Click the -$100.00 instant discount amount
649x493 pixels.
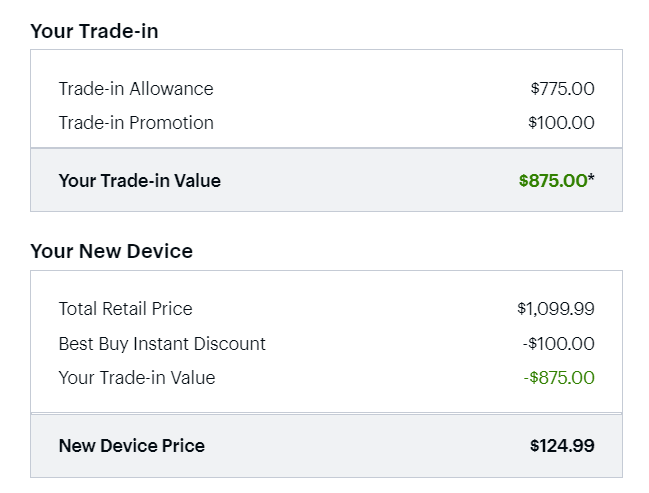pos(558,344)
